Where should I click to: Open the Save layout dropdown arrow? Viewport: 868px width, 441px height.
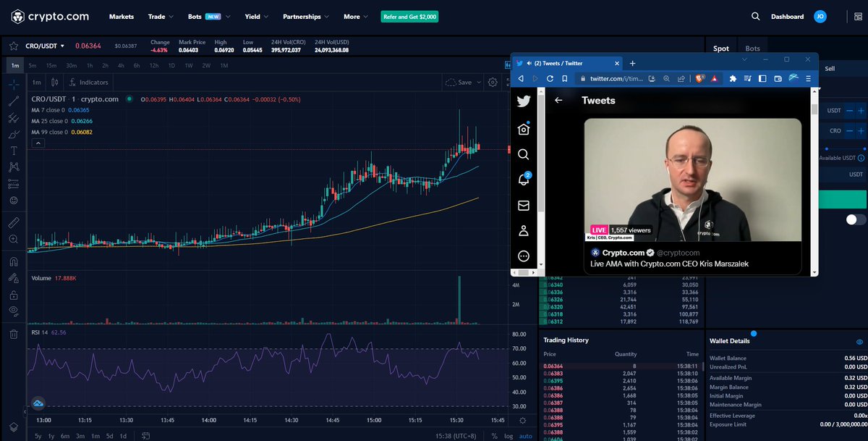[478, 83]
